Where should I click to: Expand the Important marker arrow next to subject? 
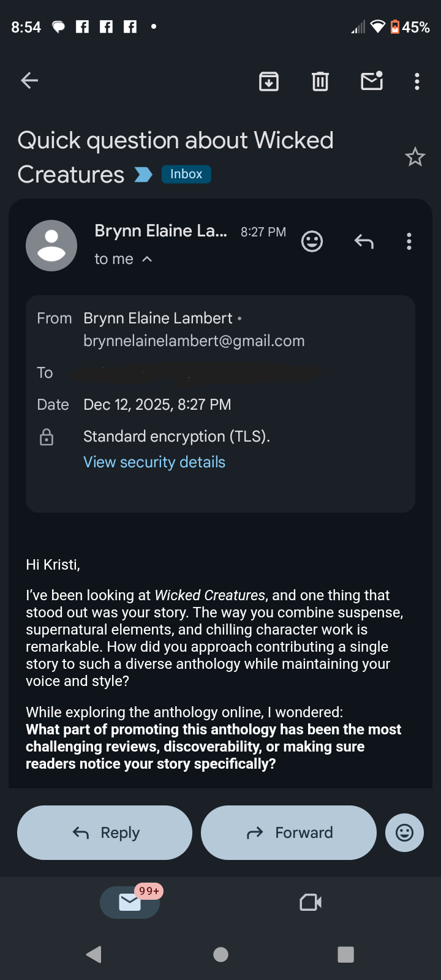(143, 175)
